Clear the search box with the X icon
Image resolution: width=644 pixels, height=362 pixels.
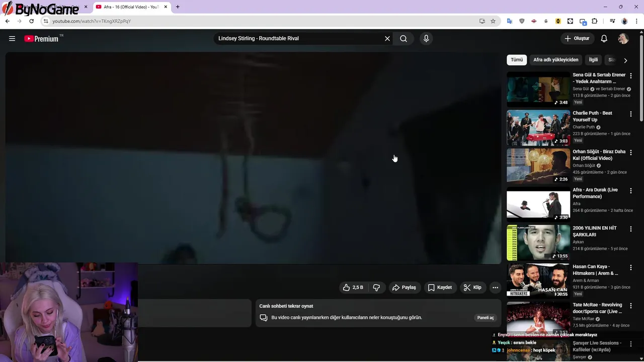(387, 39)
